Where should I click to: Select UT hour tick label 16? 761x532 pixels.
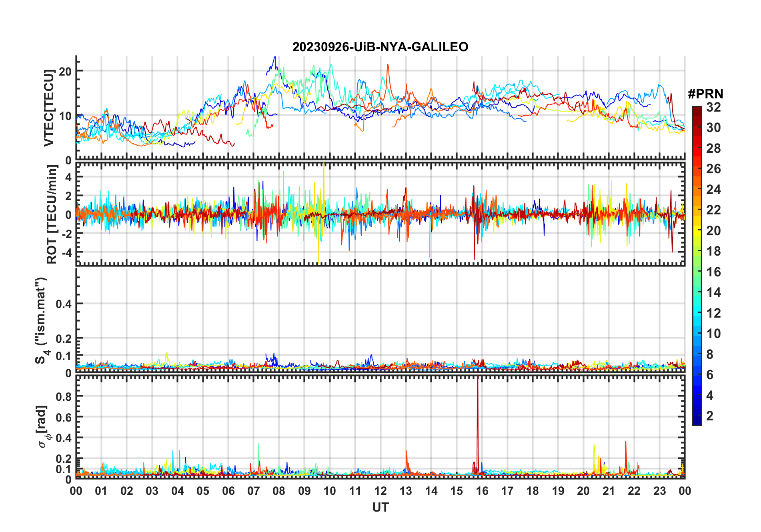(x=482, y=491)
